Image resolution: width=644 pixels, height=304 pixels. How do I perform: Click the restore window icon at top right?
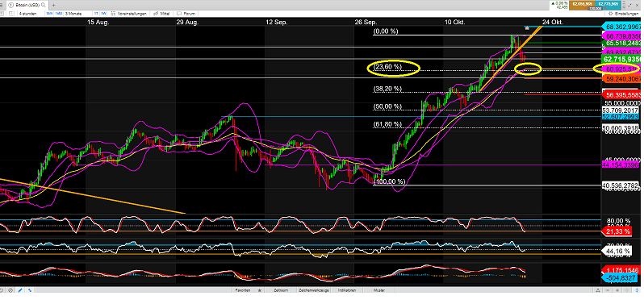[x=630, y=6]
